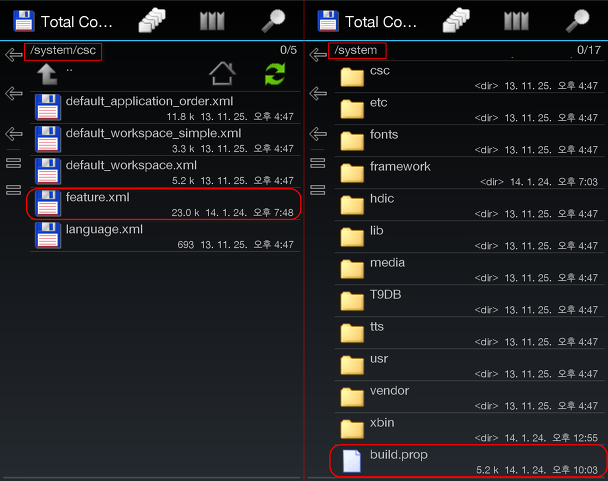Click Total Commander floppy logo in right panel
The image size is (608, 481).
328,21
